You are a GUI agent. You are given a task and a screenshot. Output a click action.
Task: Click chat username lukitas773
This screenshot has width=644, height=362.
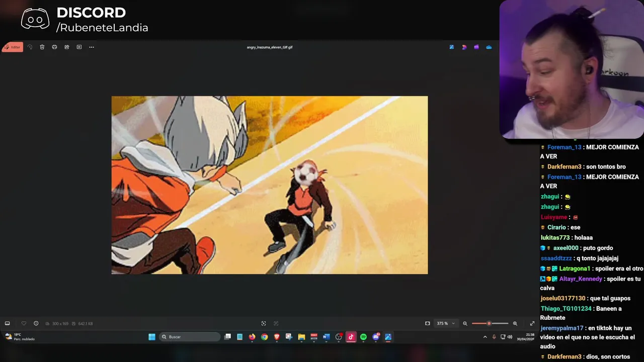click(x=555, y=238)
